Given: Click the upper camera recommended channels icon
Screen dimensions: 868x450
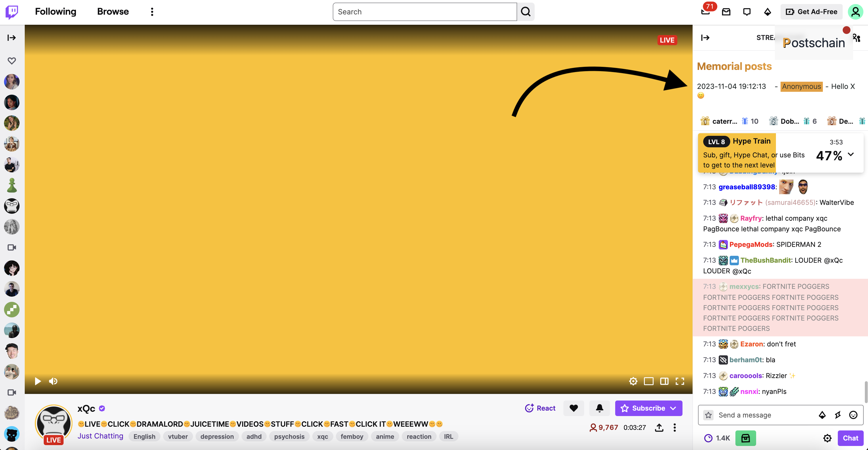Looking at the screenshot, I should click(12, 247).
